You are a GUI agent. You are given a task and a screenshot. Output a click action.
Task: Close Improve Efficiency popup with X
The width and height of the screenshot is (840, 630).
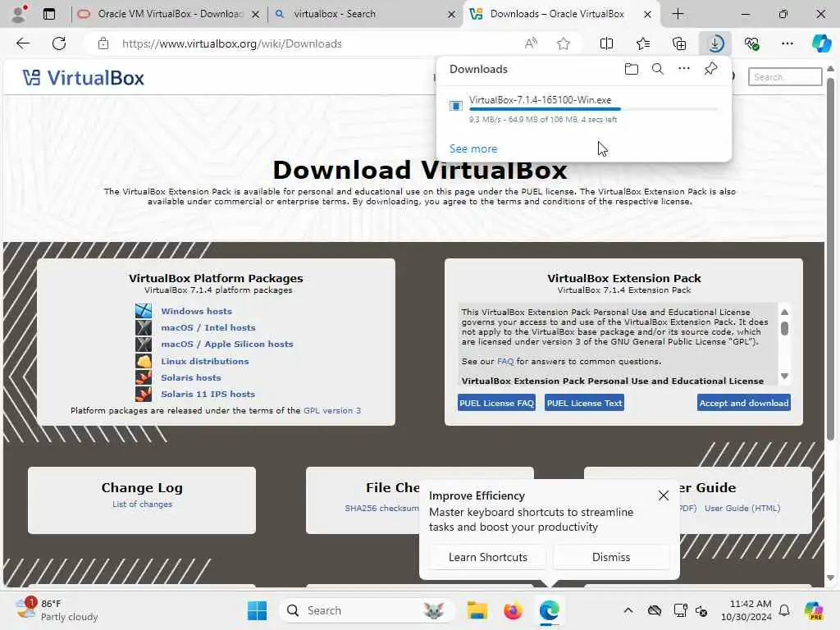(x=663, y=495)
